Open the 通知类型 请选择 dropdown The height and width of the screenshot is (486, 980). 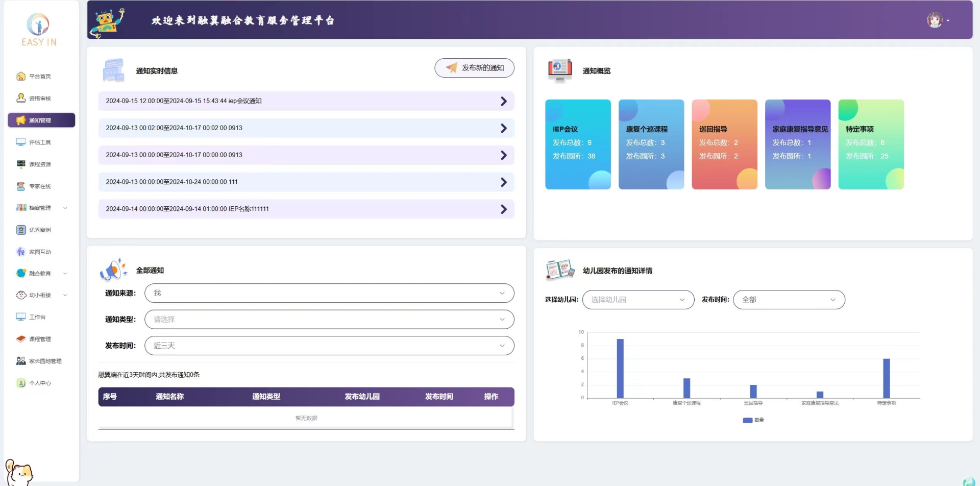(329, 320)
